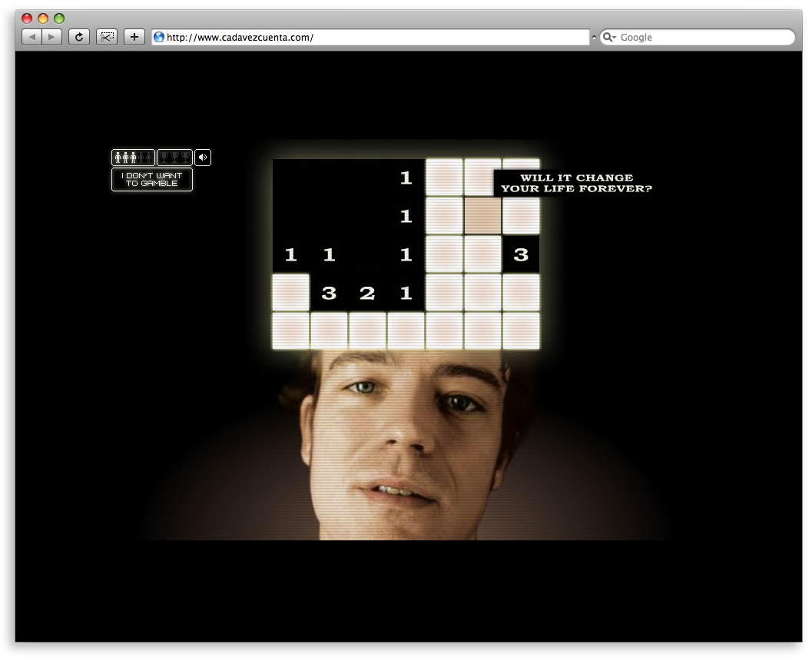Reload the current web page
Viewport: 812px width, 661px height.
(78, 37)
